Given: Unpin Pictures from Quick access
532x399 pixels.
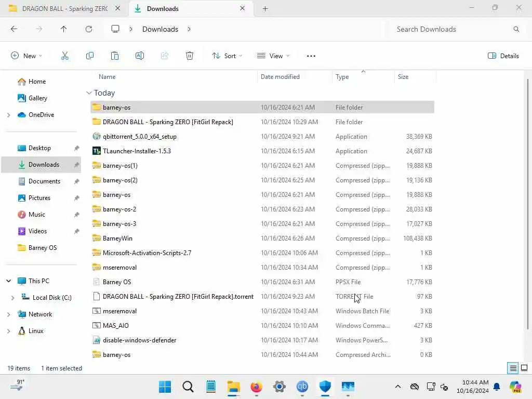Looking at the screenshot, I should [x=77, y=198].
